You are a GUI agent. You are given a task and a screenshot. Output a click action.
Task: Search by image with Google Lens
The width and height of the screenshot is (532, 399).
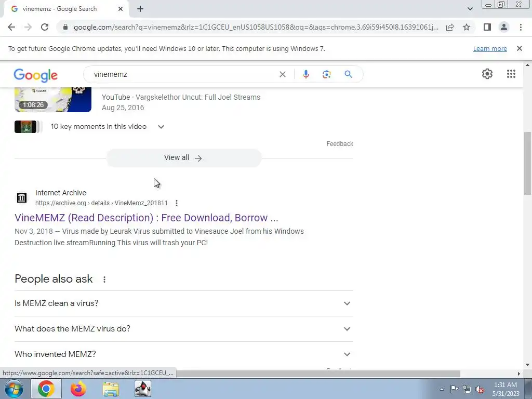326,74
